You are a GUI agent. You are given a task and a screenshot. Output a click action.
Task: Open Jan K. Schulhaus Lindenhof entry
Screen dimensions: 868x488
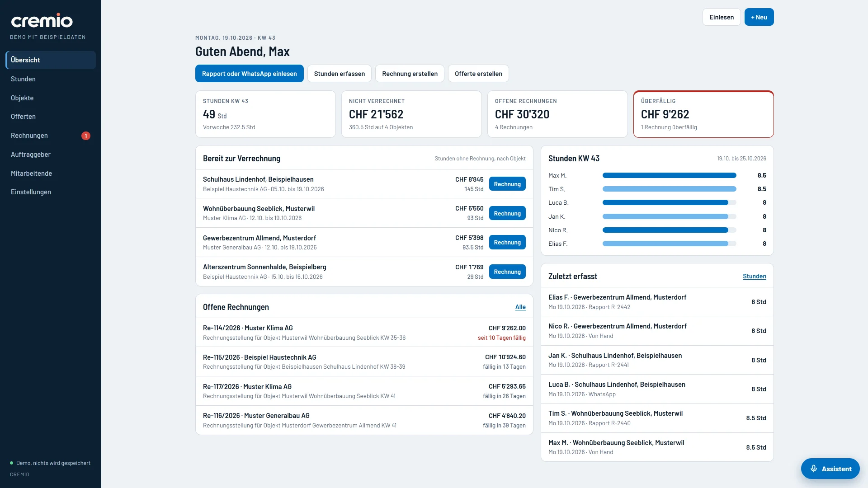pyautogui.click(x=657, y=360)
